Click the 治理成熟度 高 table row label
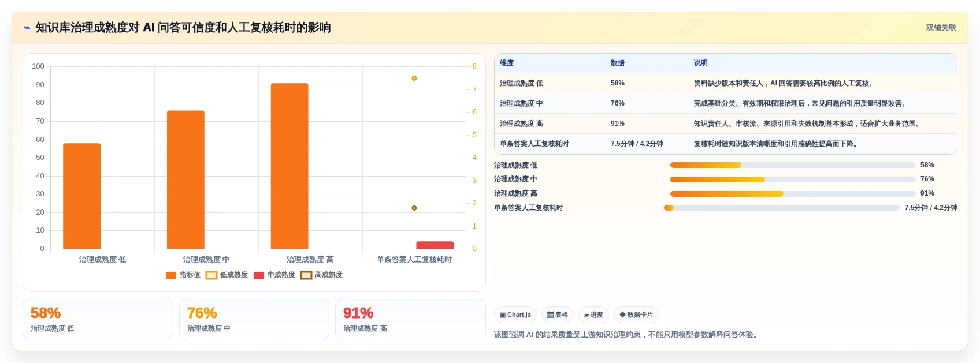The width and height of the screenshot is (980, 363). 521,124
